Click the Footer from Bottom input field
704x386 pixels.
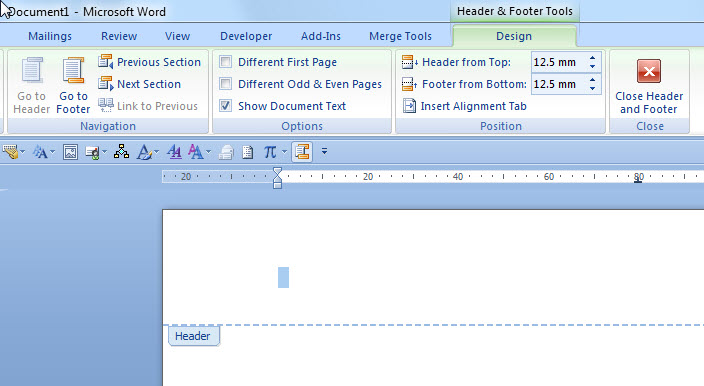pos(559,84)
